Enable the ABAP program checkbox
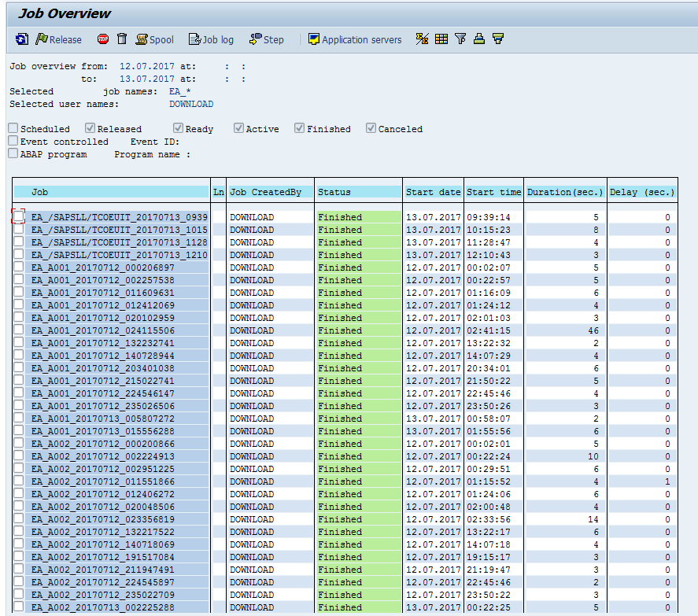Image resolution: width=698 pixels, height=616 pixels. (12, 154)
